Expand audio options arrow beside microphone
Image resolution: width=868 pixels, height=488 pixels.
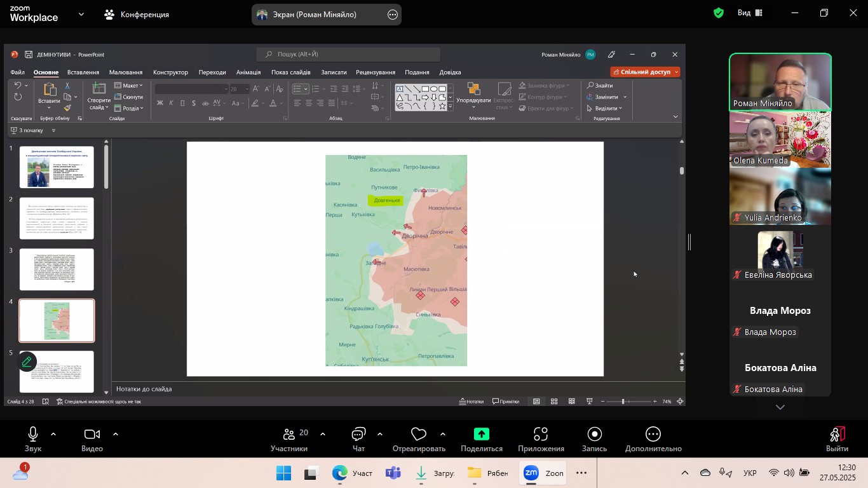pos(53,435)
